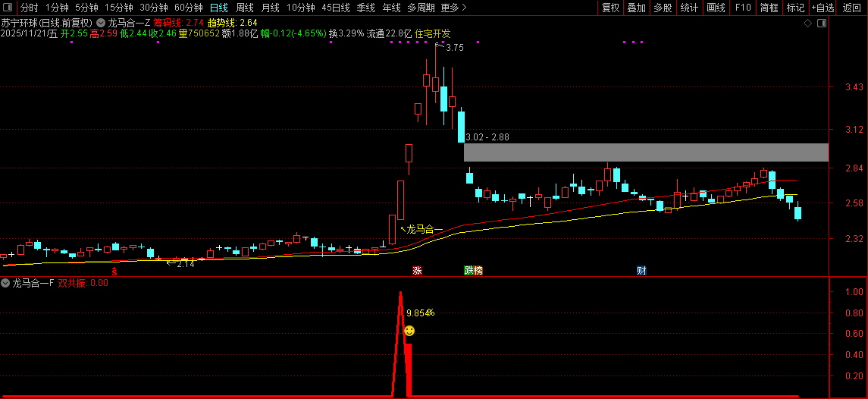The image size is (868, 399).
Task: Click the 双共振: 0.00 indicator value
Action: point(83,283)
